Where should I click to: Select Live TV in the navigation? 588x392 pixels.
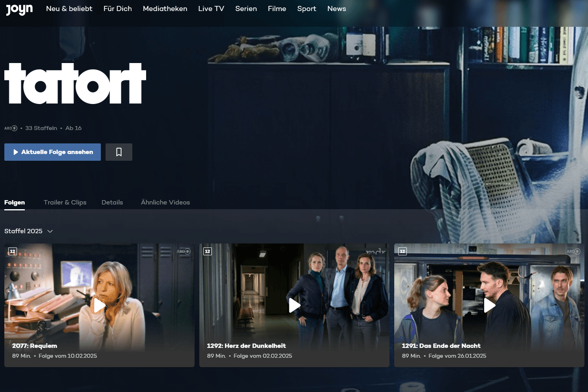[211, 9]
